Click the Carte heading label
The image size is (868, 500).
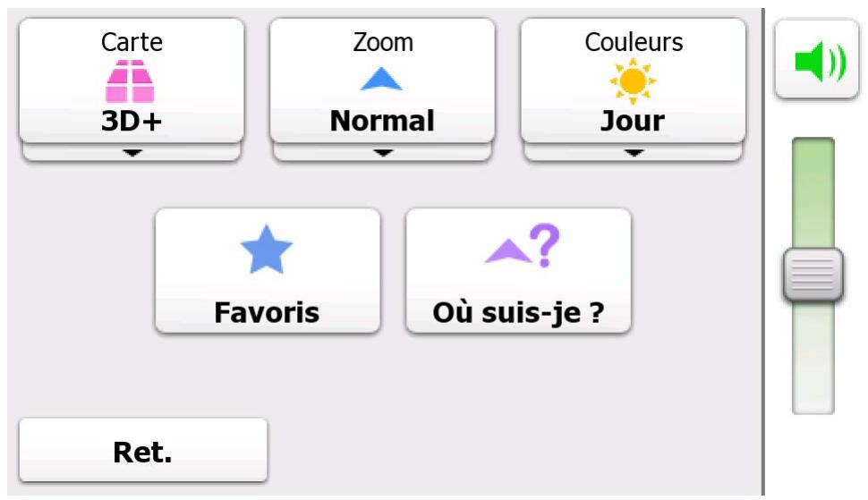(132, 42)
